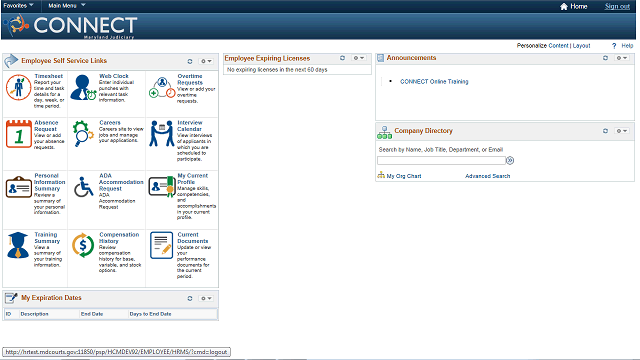Open Advanced Search in Company Directory
Viewport: 640px width, 360px height.
pos(487,176)
